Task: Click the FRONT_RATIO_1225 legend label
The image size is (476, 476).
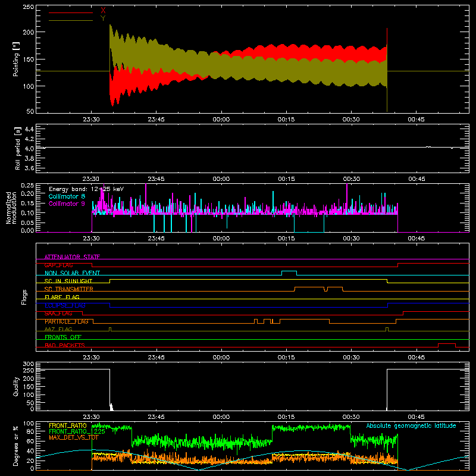Action: point(77,431)
